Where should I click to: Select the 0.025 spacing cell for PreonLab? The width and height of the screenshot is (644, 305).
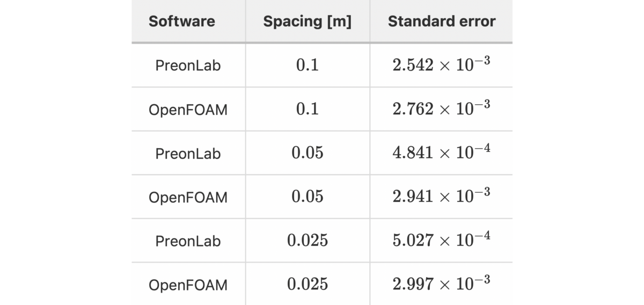tap(307, 241)
